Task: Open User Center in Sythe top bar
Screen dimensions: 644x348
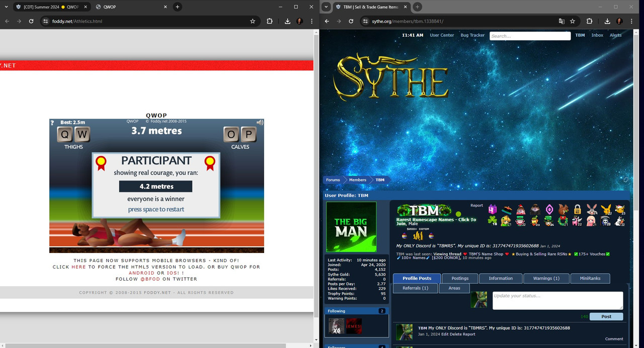Action: pyautogui.click(x=442, y=35)
